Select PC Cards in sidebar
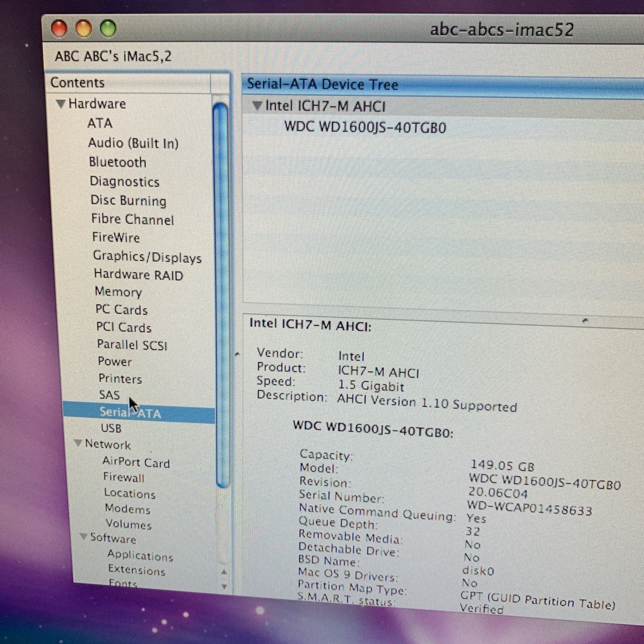644x644 pixels. 122,310
